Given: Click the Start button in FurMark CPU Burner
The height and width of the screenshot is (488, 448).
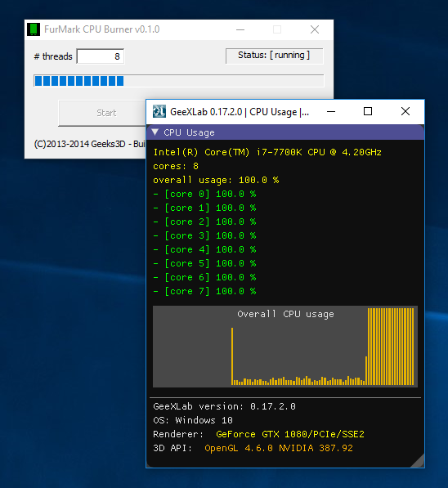Looking at the screenshot, I should pos(102,113).
